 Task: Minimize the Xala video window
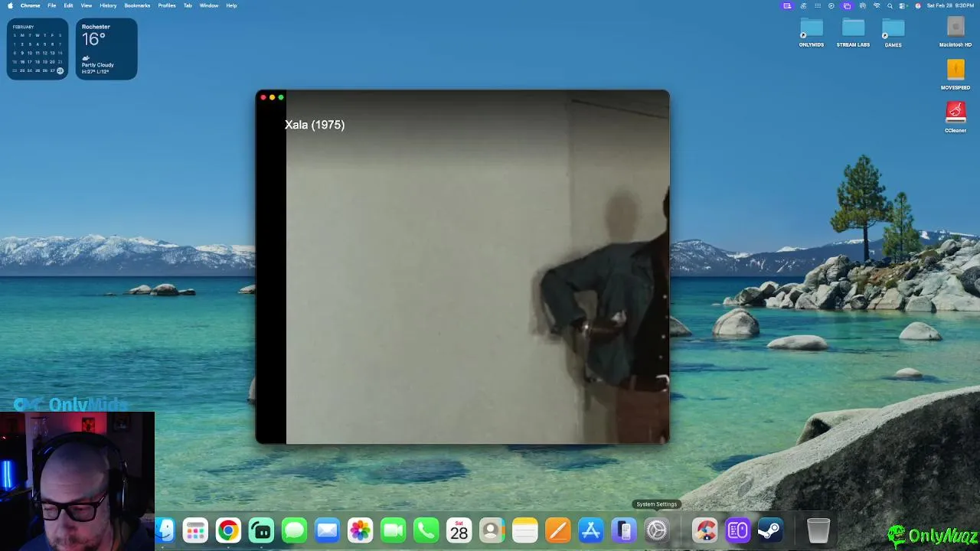click(x=272, y=97)
